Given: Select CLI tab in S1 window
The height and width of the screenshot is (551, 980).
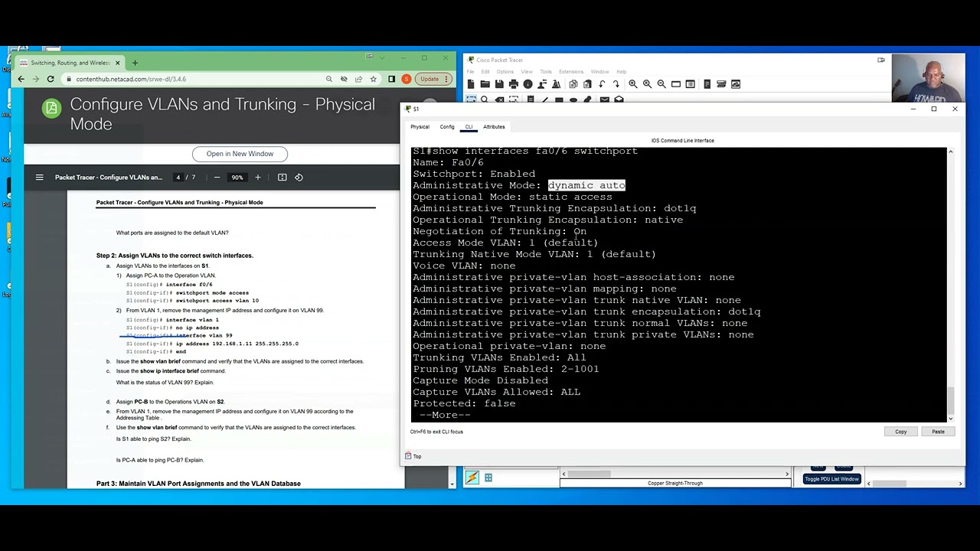Looking at the screenshot, I should [x=469, y=127].
